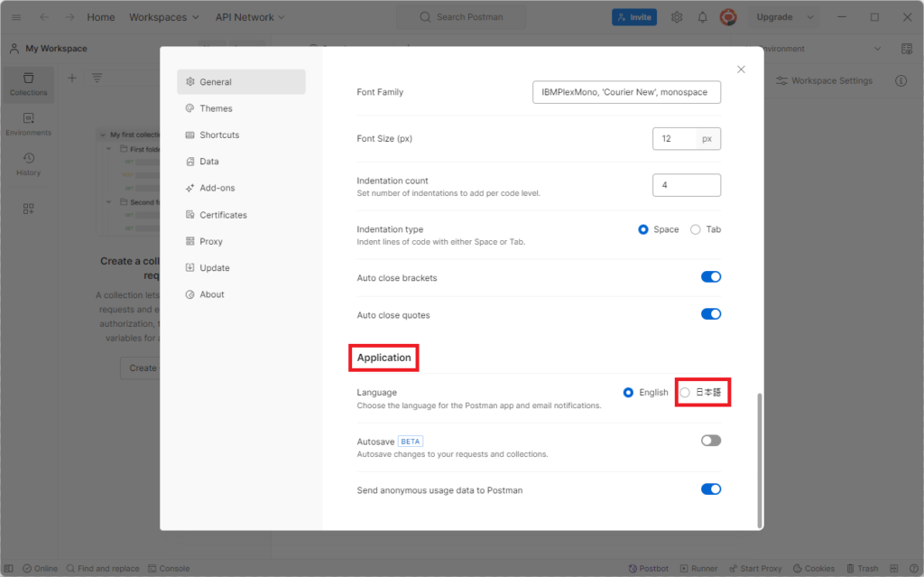Viewport: 924px width, 577px height.
Task: Click the Online status indicator
Action: point(40,568)
